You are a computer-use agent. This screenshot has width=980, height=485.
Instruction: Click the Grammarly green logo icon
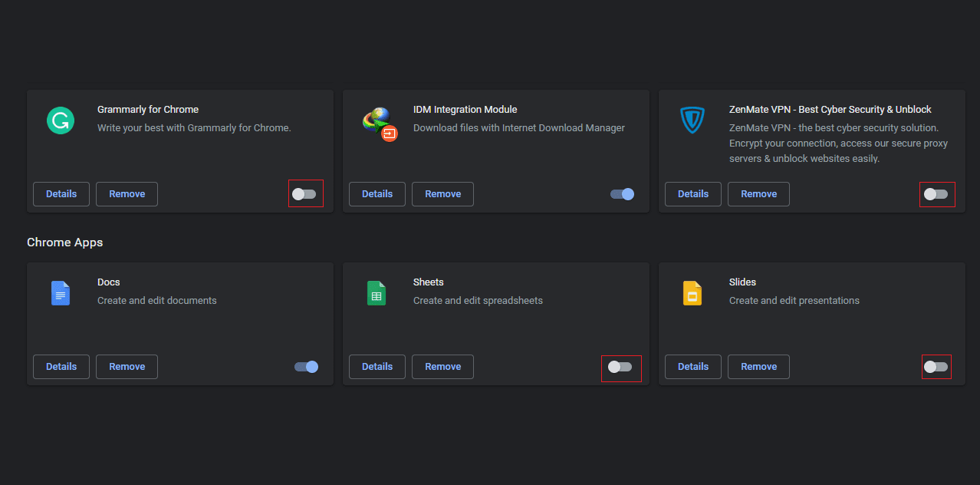[60, 120]
